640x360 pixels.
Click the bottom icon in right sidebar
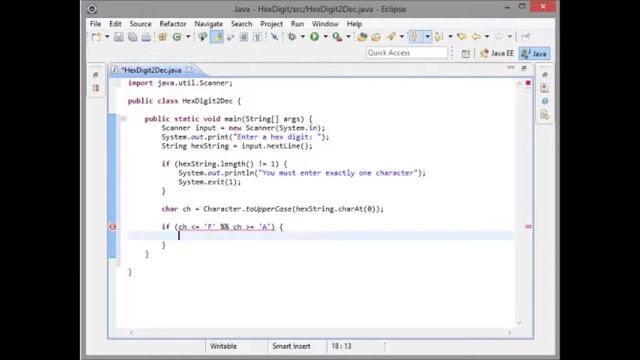[x=544, y=115]
